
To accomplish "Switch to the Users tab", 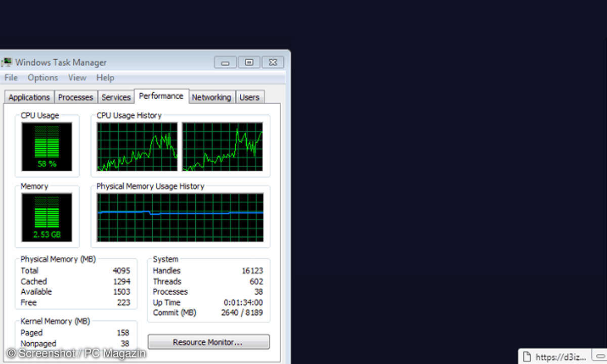I will [x=249, y=97].
